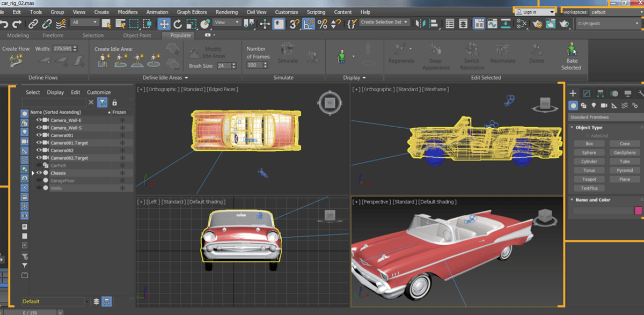This screenshot has height=315, width=644.
Task: Activate the Select and Move tool
Action: tap(164, 24)
